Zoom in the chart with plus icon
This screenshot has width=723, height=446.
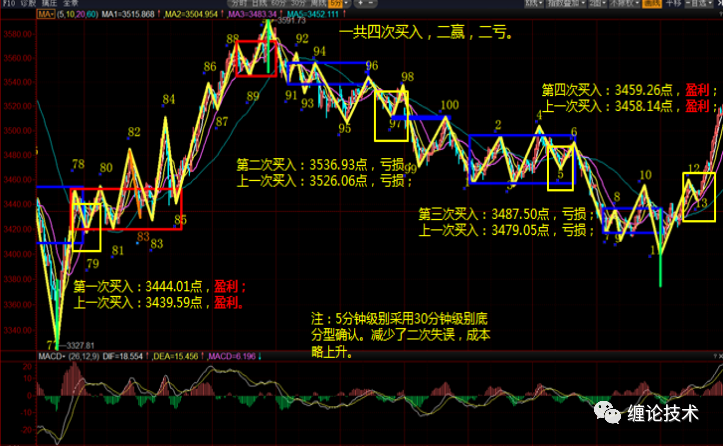pyautogui.click(x=361, y=3)
